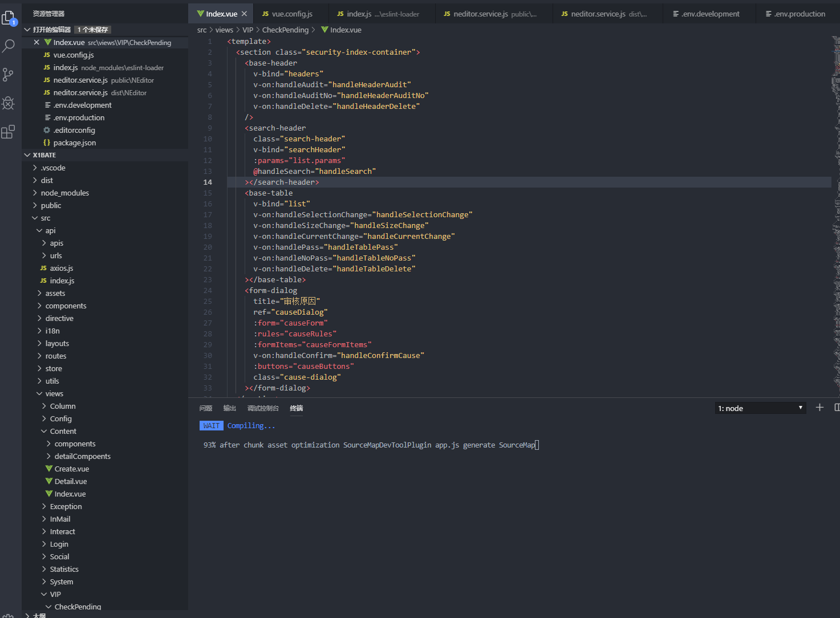This screenshot has width=840, height=618.
Task: Open the Extensions view icon
Action: coord(9,132)
